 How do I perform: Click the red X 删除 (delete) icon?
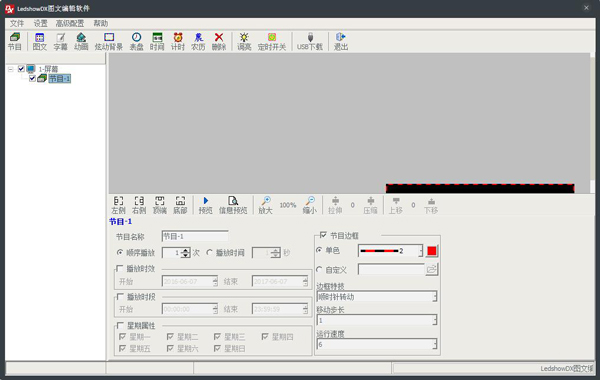pos(219,41)
